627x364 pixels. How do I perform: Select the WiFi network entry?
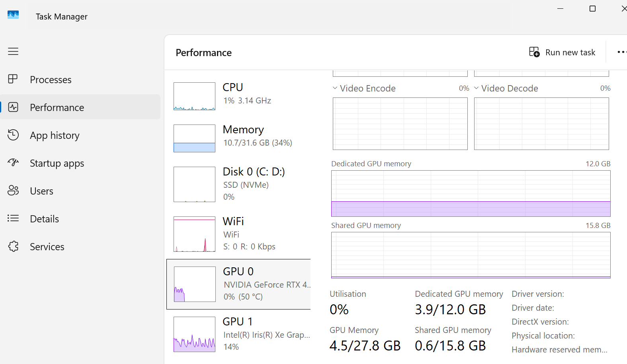[239, 234]
